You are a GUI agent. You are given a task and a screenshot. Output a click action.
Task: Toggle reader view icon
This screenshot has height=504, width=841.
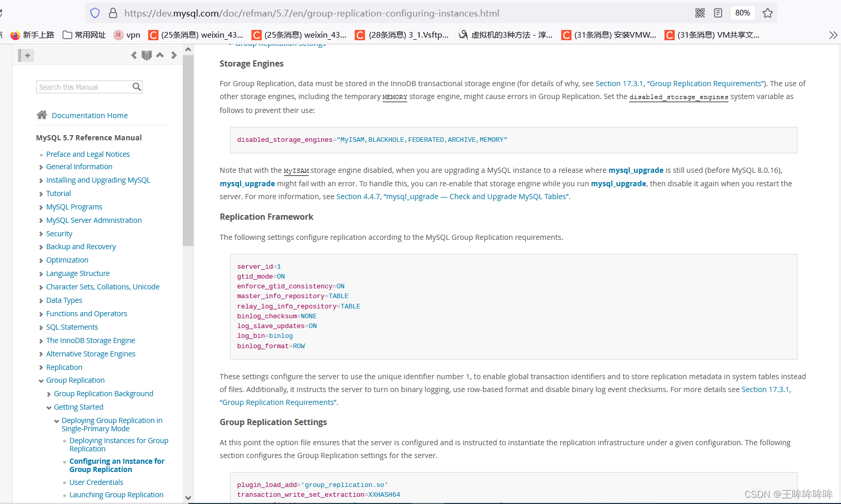point(718,13)
